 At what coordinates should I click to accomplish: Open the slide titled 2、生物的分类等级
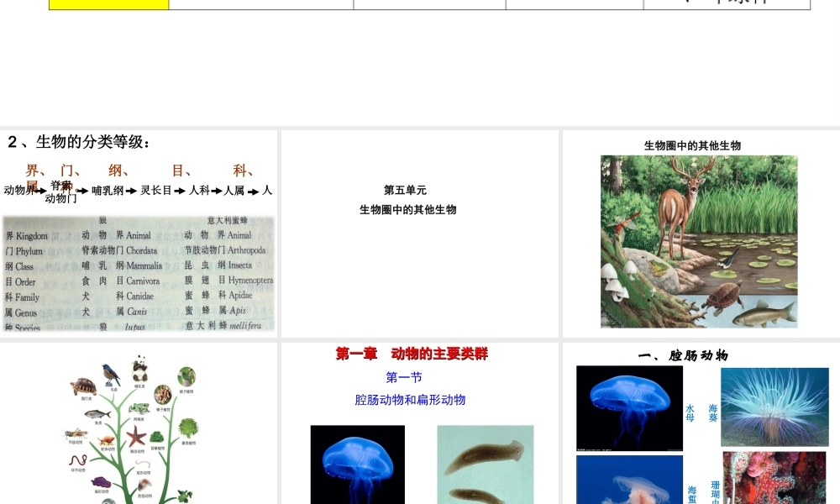click(x=139, y=234)
